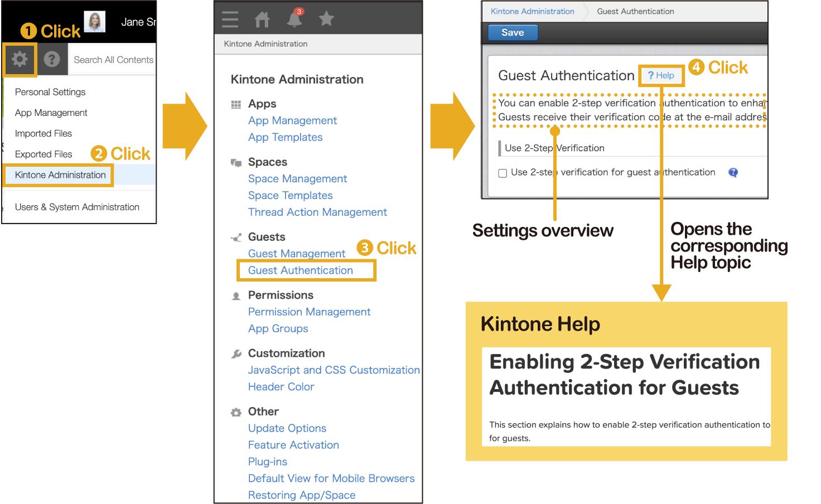Screen dimensions: 821x504
Task: Enable 2-step verification for guest authentication checkbox
Action: (x=503, y=173)
